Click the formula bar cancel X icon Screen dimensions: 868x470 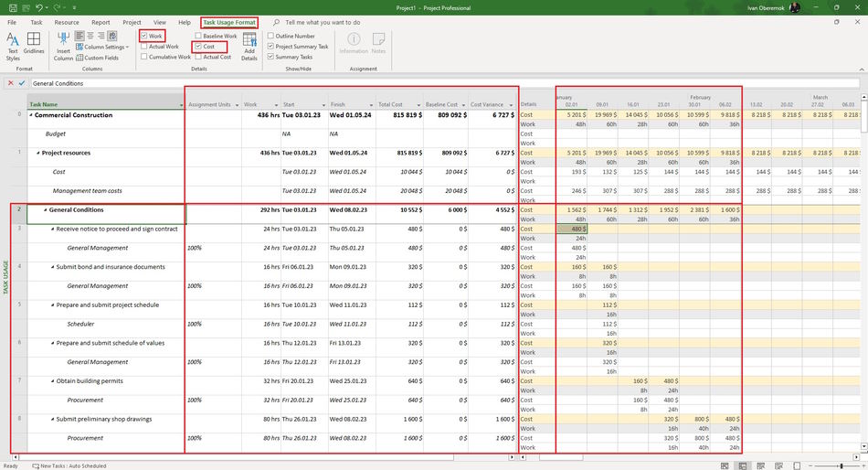click(11, 83)
